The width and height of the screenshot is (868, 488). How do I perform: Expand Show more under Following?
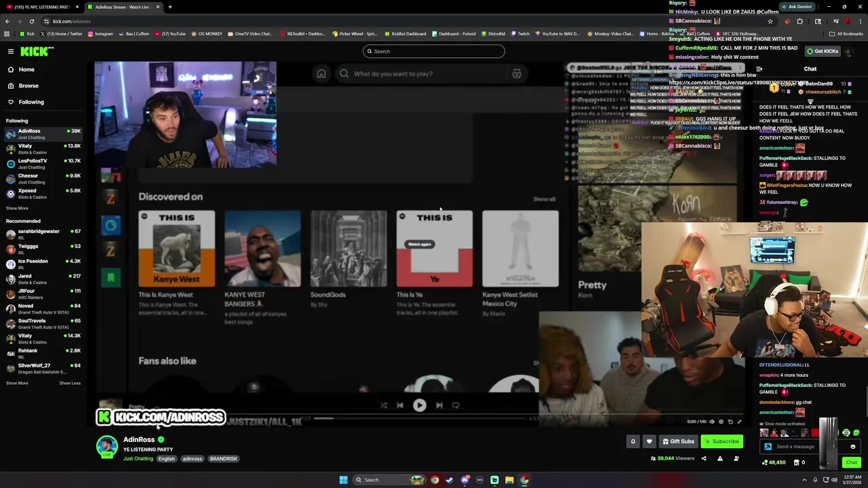click(x=17, y=208)
